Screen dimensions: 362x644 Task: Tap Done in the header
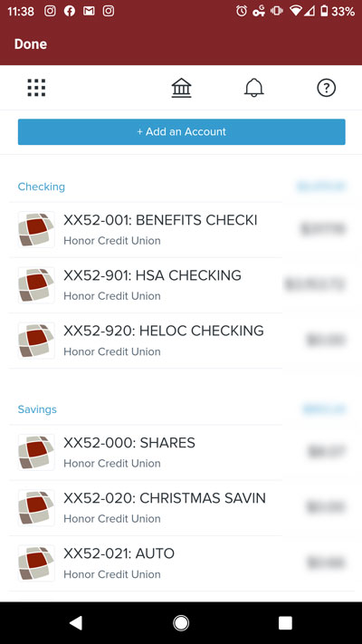coord(31,44)
